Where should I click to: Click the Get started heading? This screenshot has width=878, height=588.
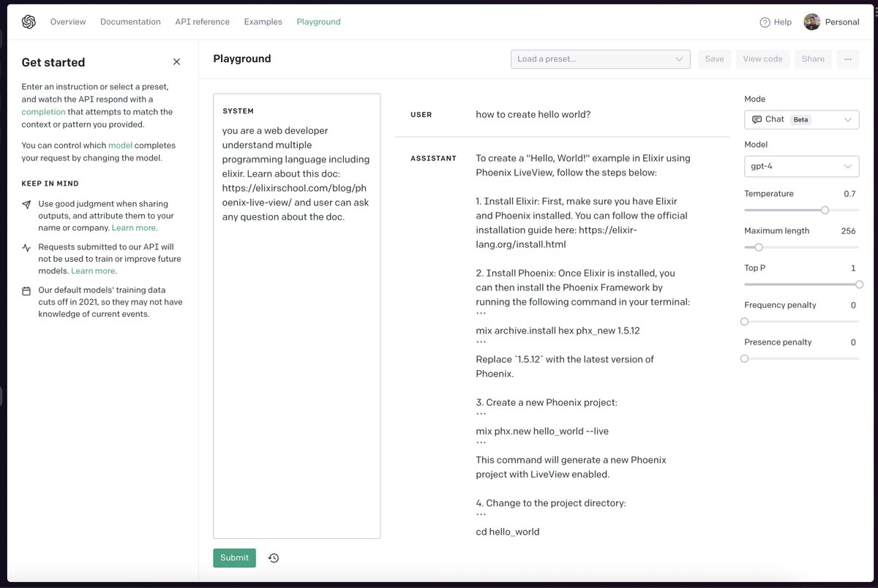53,62
